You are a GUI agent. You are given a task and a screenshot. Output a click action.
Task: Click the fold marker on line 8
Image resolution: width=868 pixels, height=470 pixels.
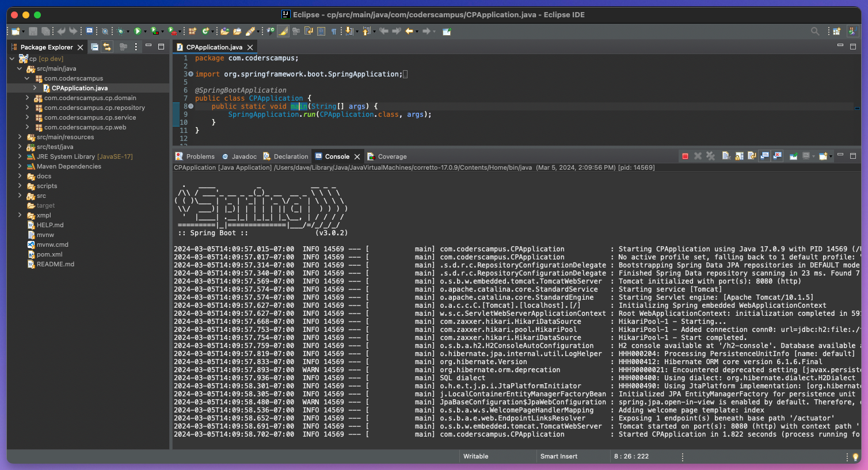[x=191, y=106]
